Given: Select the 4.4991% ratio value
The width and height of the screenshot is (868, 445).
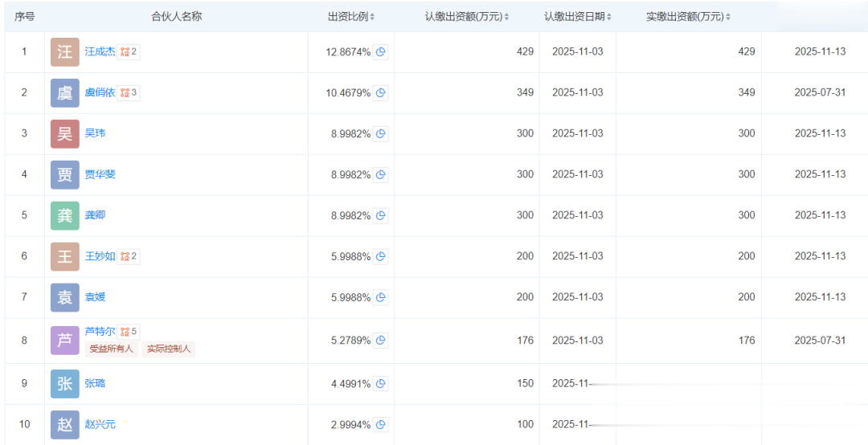Looking at the screenshot, I should (x=351, y=384).
